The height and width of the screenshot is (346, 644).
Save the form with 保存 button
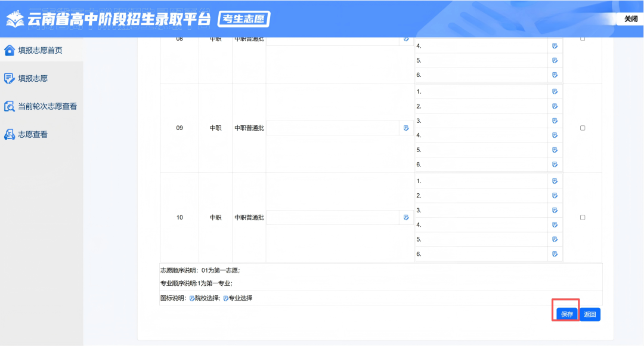click(567, 314)
